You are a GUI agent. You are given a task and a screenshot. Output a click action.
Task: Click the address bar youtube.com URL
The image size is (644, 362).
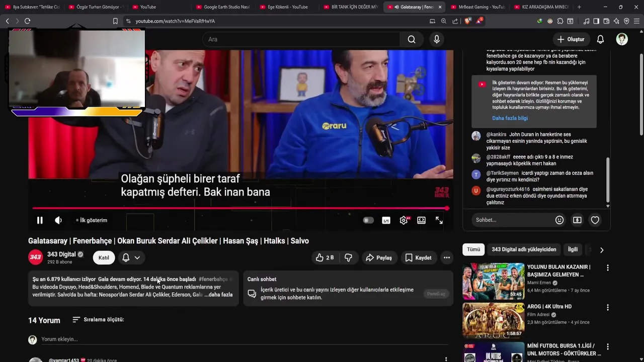coord(175,21)
